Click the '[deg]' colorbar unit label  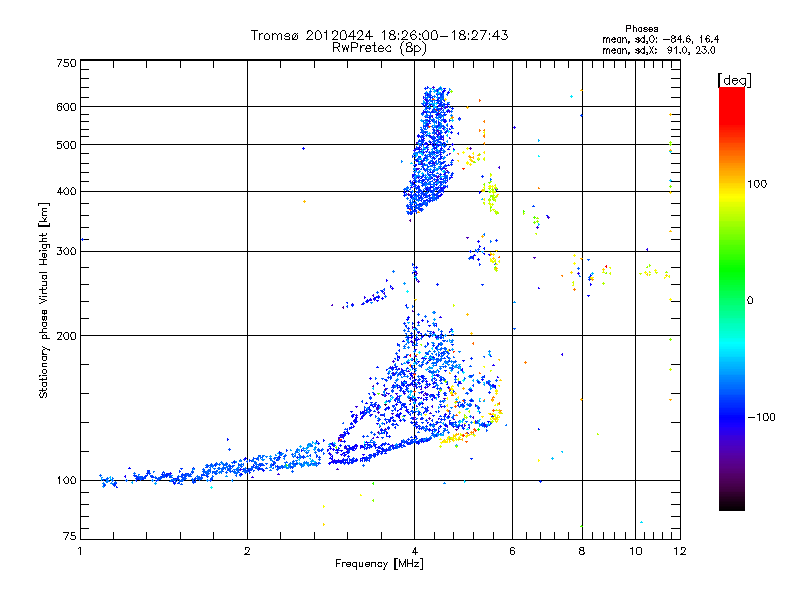pyautogui.click(x=734, y=81)
